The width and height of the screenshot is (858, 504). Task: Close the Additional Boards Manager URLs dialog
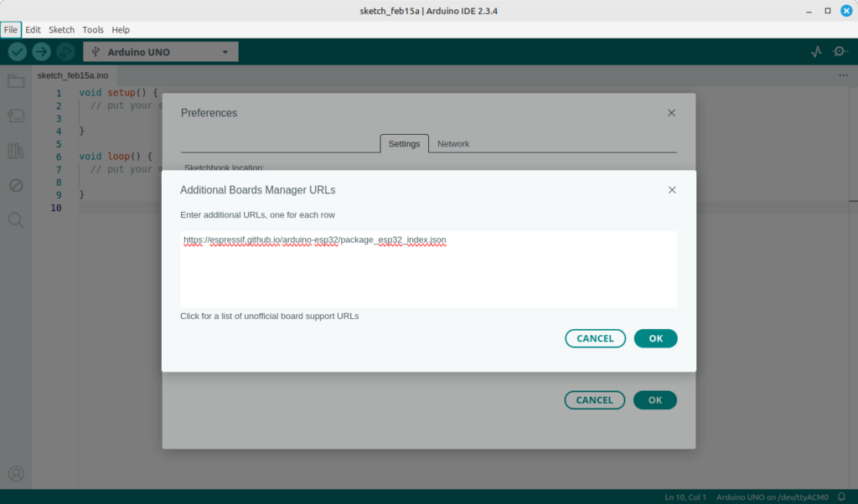tap(672, 190)
